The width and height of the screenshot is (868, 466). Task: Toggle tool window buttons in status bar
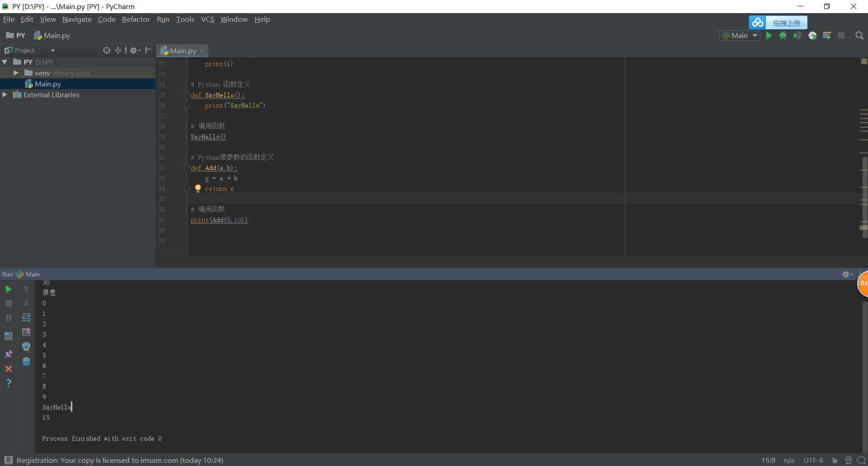point(8,460)
